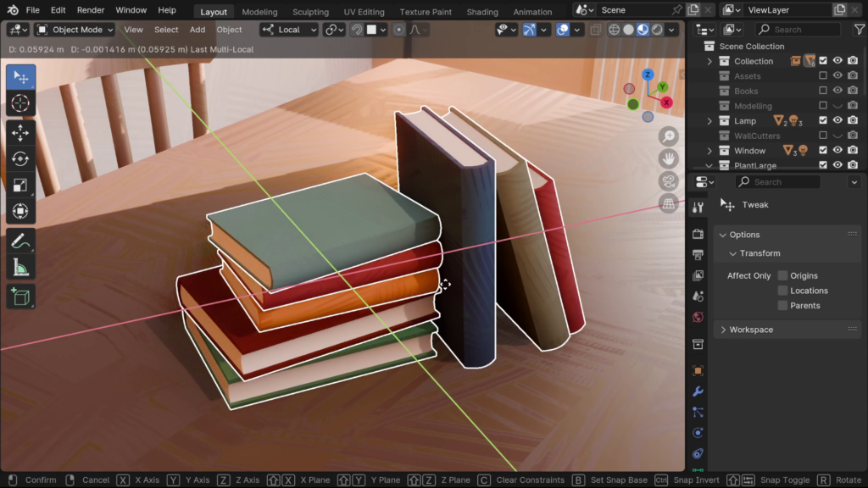Hide the Lamp collection via its eye icon
868x488 pixels.
837,120
